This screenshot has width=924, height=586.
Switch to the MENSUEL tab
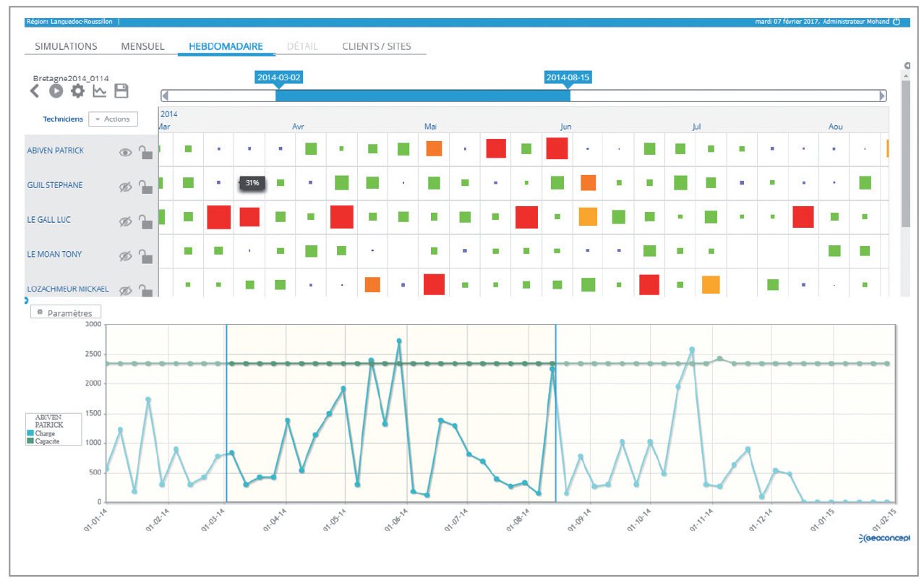[x=142, y=46]
